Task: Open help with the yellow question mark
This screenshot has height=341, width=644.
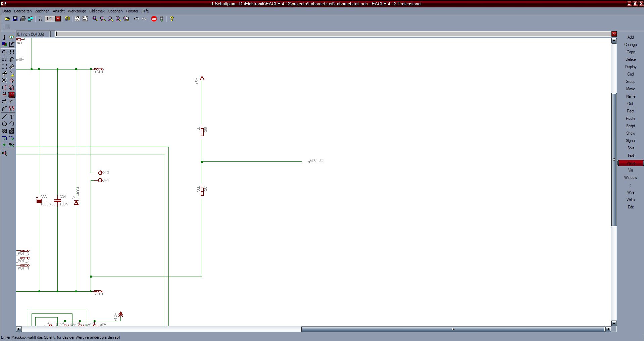Action: pyautogui.click(x=172, y=19)
